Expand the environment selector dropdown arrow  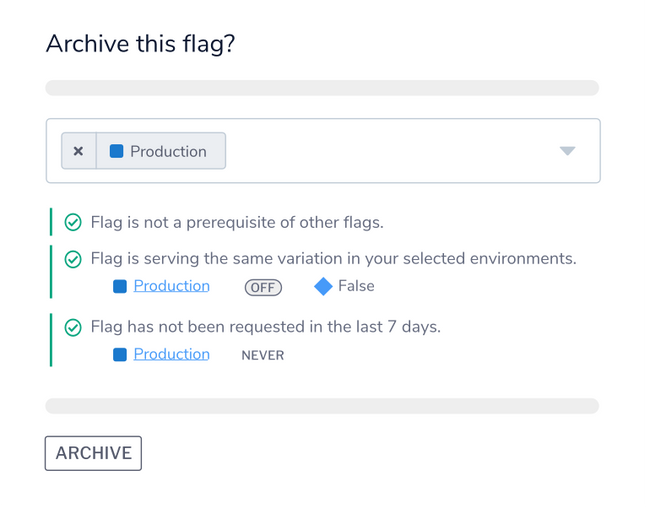pyautogui.click(x=567, y=151)
